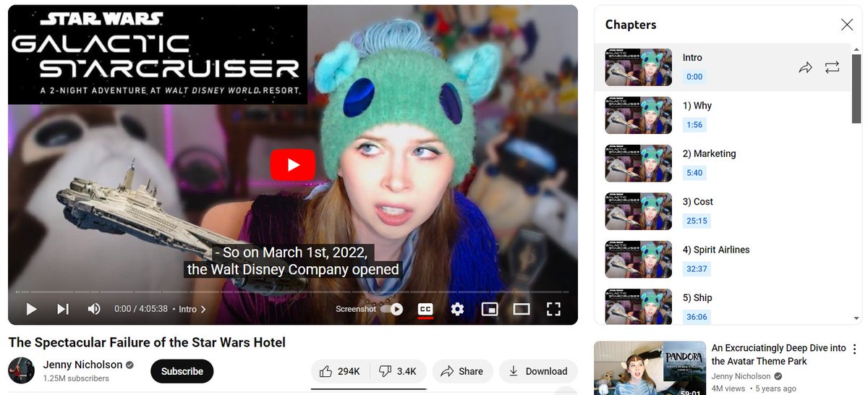Click the Chapters panel heading
Screen dimensions: 868x395
(x=631, y=25)
